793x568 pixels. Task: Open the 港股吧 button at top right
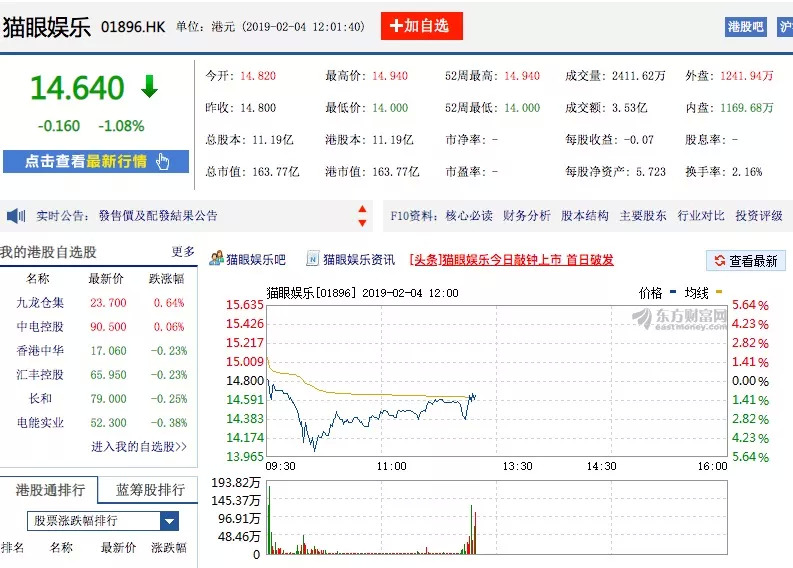pos(745,27)
